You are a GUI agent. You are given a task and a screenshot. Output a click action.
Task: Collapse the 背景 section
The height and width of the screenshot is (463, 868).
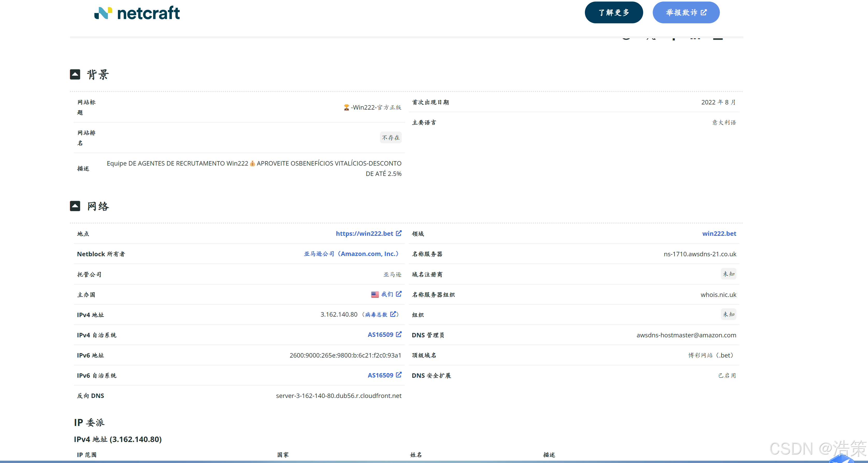(75, 74)
